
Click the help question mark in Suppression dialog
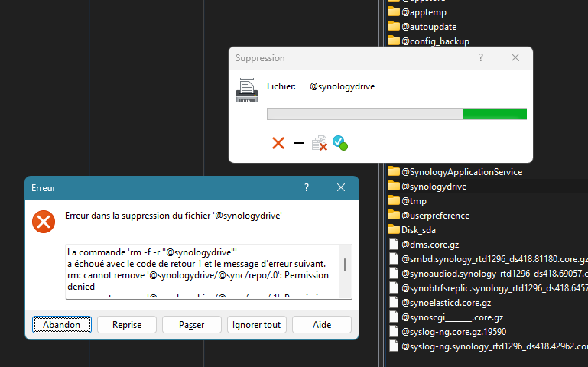click(481, 58)
